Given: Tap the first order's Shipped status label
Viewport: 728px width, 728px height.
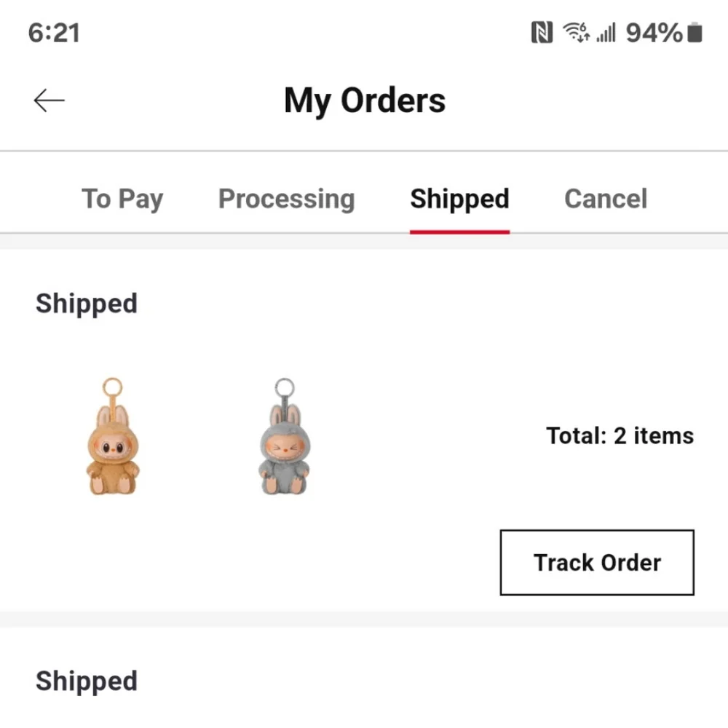Looking at the screenshot, I should [87, 303].
